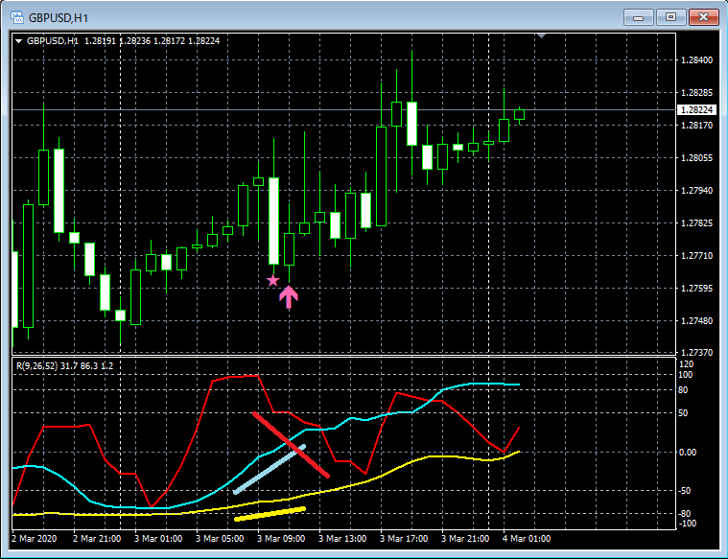Click indicator scale value -50
Image resolution: width=728 pixels, height=560 pixels.
tap(684, 491)
